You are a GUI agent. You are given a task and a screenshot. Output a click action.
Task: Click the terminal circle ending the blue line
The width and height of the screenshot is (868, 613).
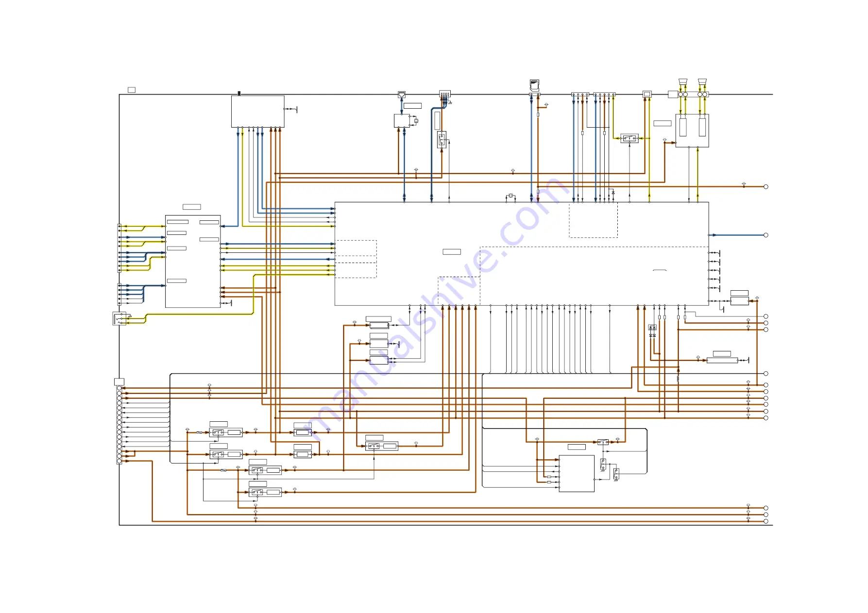coord(766,235)
